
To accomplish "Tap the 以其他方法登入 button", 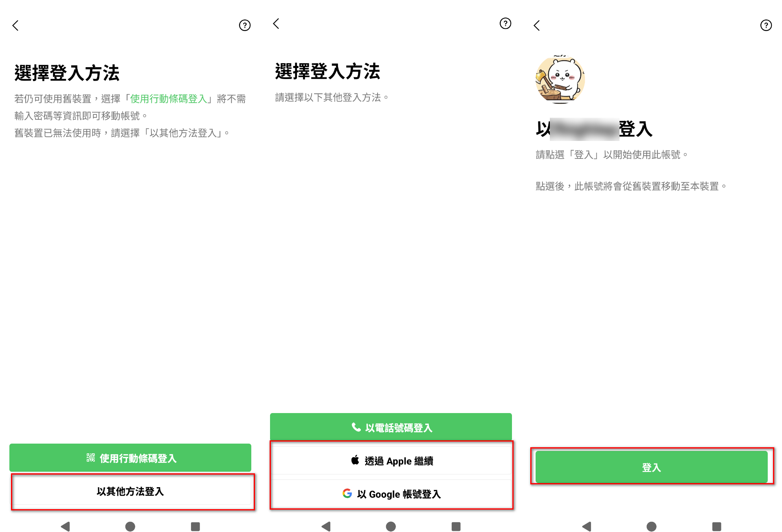I will (x=131, y=492).
